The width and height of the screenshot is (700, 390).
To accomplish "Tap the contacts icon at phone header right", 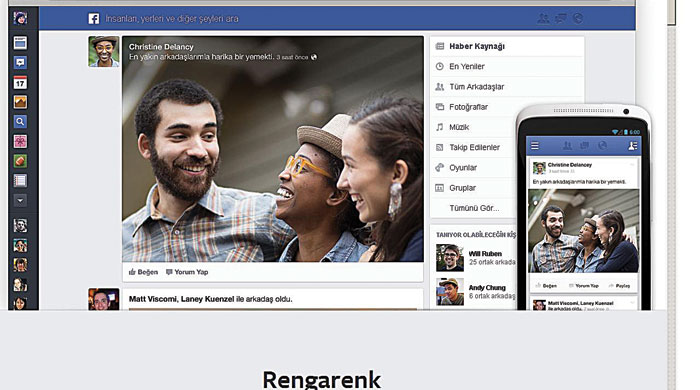I will pyautogui.click(x=633, y=146).
